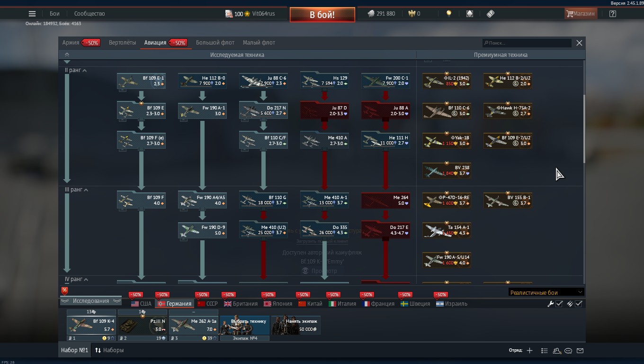
Task: Close the research tree window
Action: 579,43
